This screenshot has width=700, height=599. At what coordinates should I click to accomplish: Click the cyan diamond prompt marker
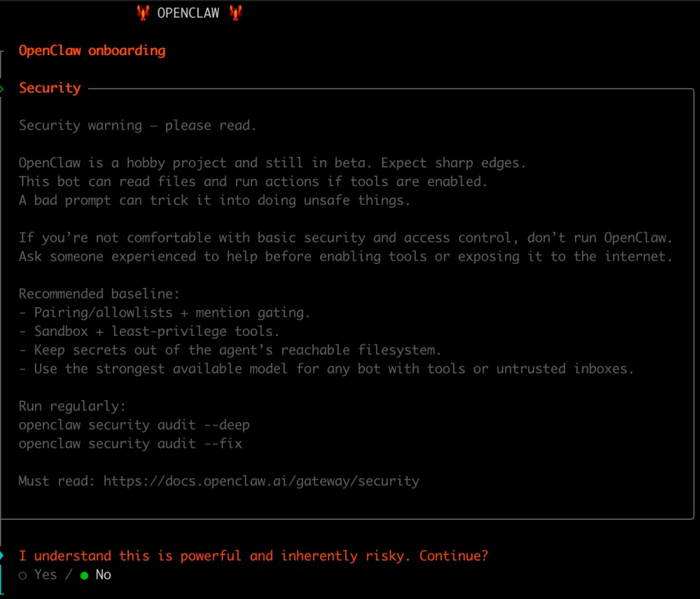pos(2,556)
